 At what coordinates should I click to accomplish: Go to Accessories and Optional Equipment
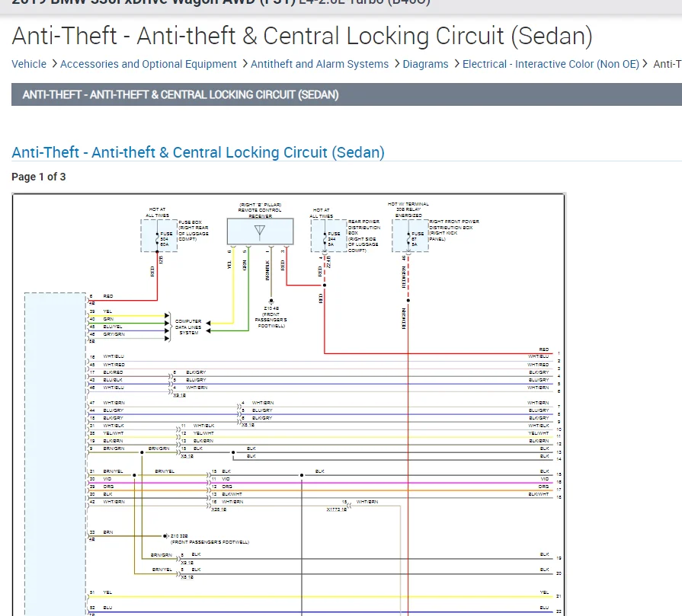click(x=149, y=64)
